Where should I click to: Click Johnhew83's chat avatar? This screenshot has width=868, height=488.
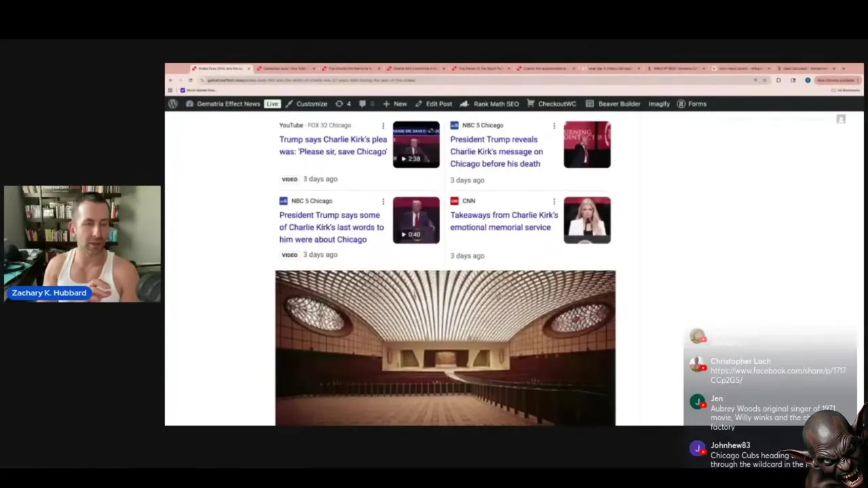pos(697,448)
